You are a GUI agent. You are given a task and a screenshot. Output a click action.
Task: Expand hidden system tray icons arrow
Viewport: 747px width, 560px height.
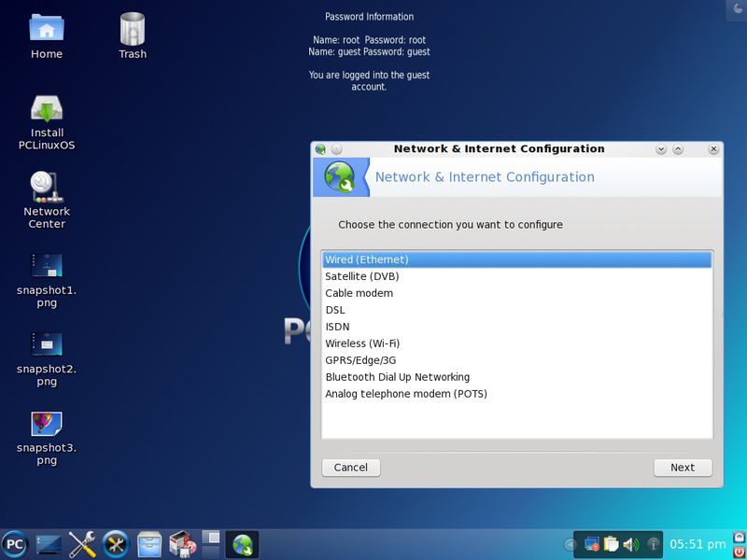coord(569,544)
